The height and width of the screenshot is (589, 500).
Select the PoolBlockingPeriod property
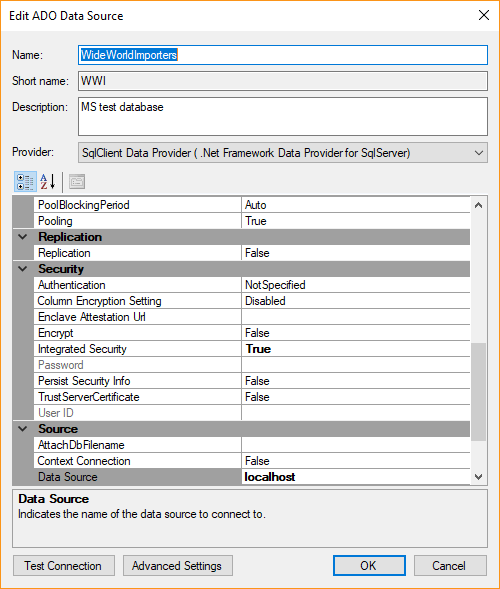click(x=137, y=205)
